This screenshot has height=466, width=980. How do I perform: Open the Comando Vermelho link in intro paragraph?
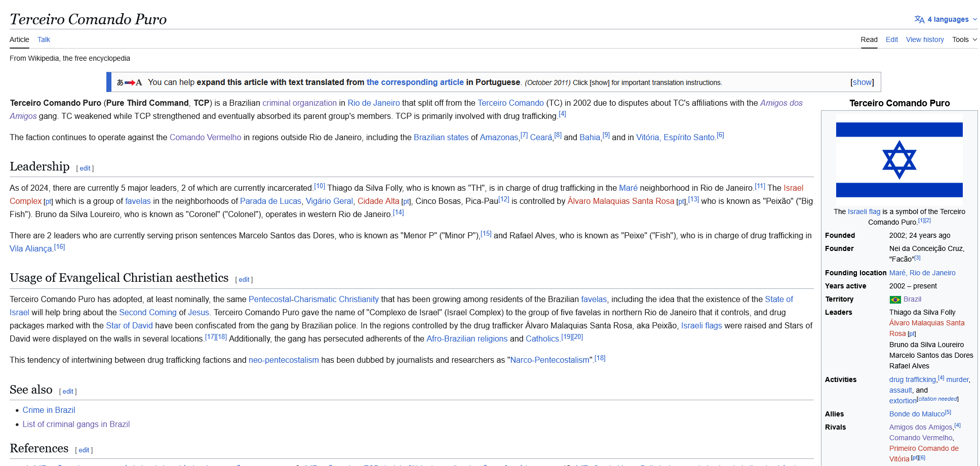click(205, 138)
